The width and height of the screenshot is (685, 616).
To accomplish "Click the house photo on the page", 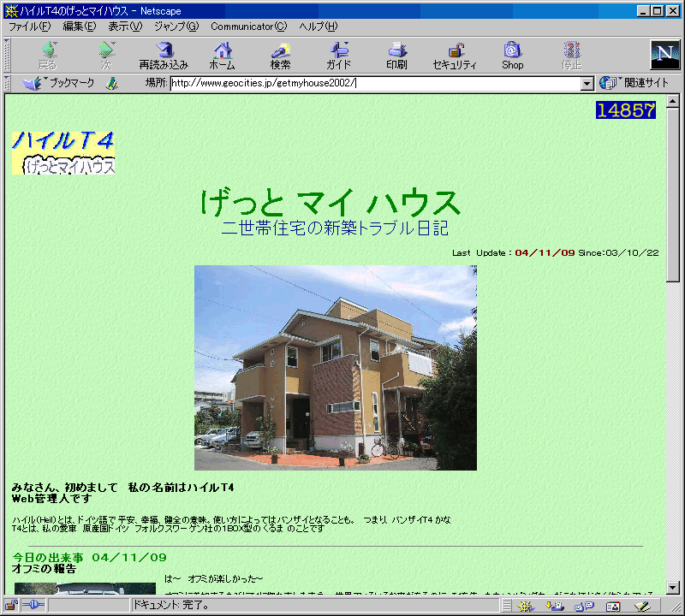I will pos(336,368).
